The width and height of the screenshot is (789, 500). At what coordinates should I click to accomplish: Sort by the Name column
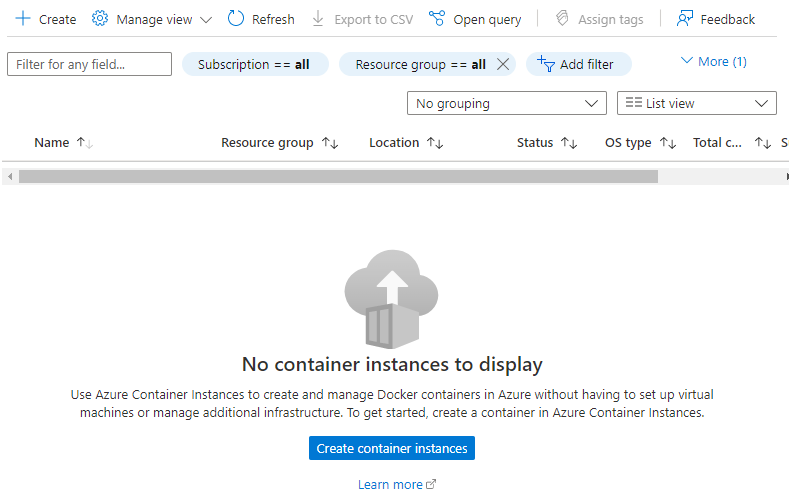[x=52, y=142]
